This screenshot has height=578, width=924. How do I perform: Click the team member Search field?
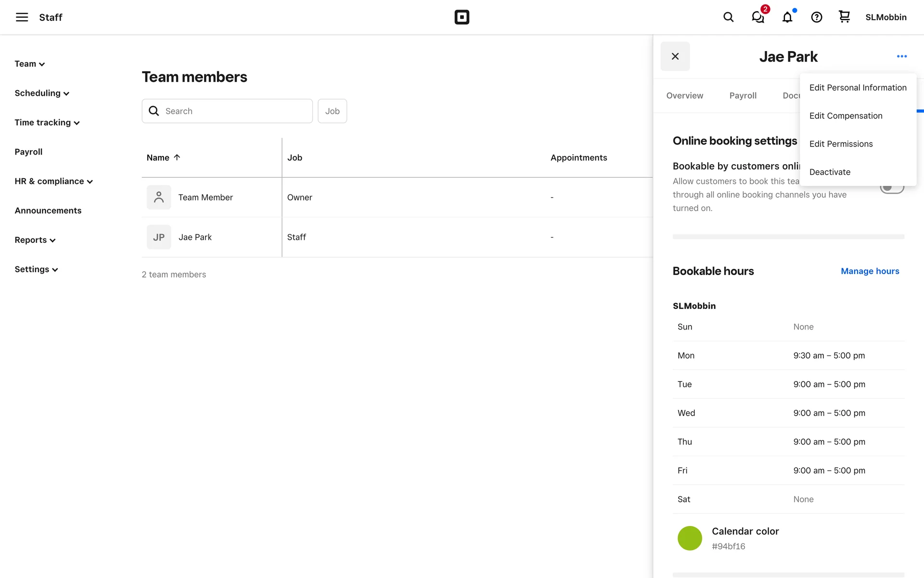coord(227,111)
